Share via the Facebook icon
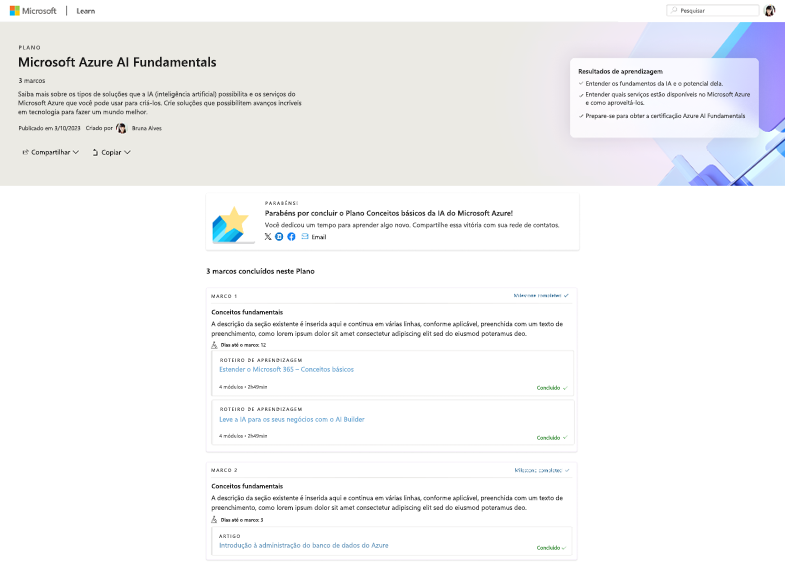Viewport: 785px width, 579px height. pyautogui.click(x=291, y=236)
